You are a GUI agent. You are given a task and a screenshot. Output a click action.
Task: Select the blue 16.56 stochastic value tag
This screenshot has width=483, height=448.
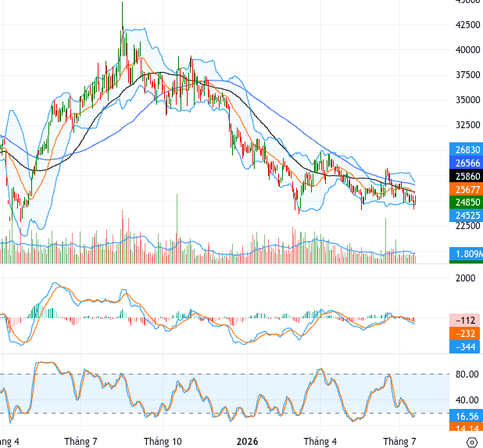[466, 416]
